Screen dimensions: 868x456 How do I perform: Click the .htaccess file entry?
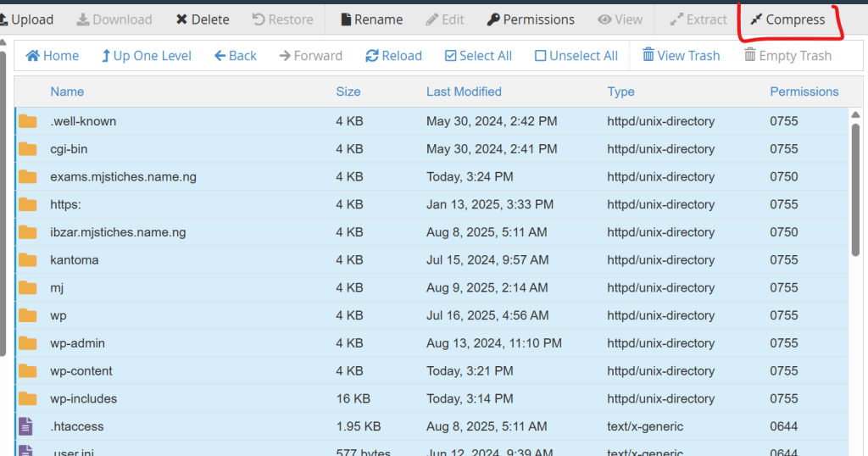click(76, 426)
